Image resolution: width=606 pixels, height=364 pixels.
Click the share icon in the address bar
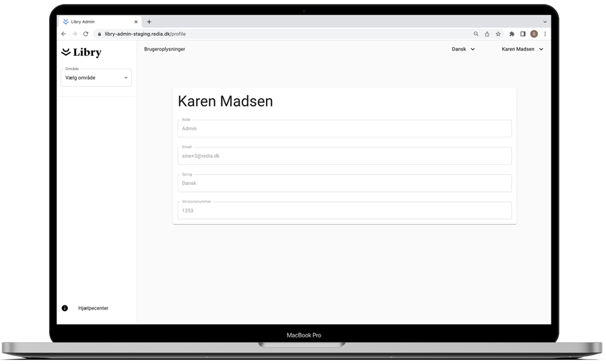tap(487, 34)
